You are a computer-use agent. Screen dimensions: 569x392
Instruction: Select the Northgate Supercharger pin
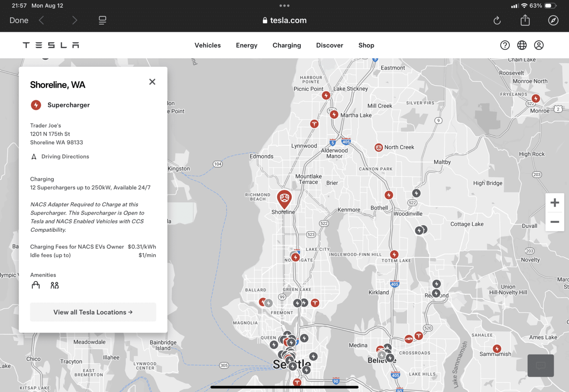coord(296,257)
